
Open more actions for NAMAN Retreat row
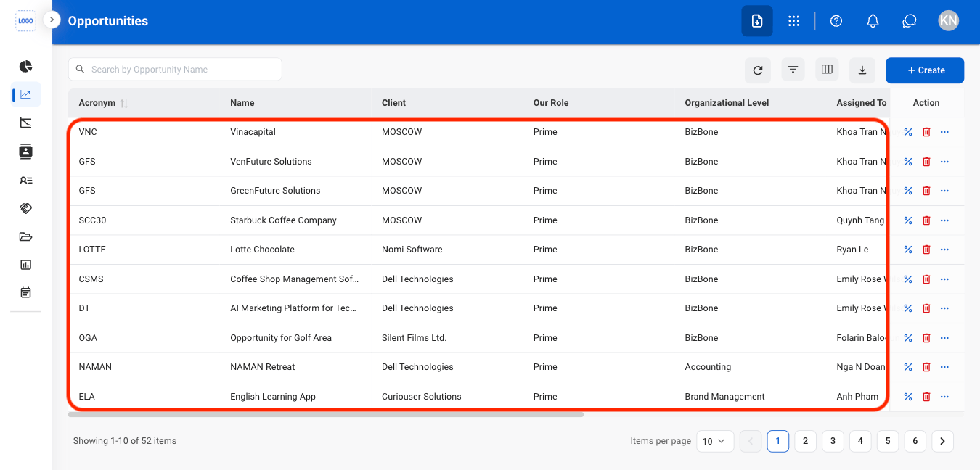coord(944,367)
